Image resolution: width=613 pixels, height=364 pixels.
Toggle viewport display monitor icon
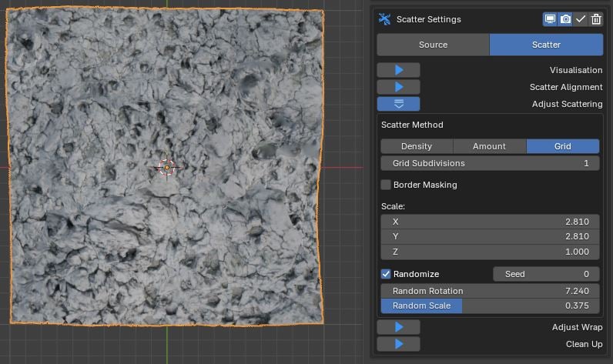pyautogui.click(x=550, y=19)
